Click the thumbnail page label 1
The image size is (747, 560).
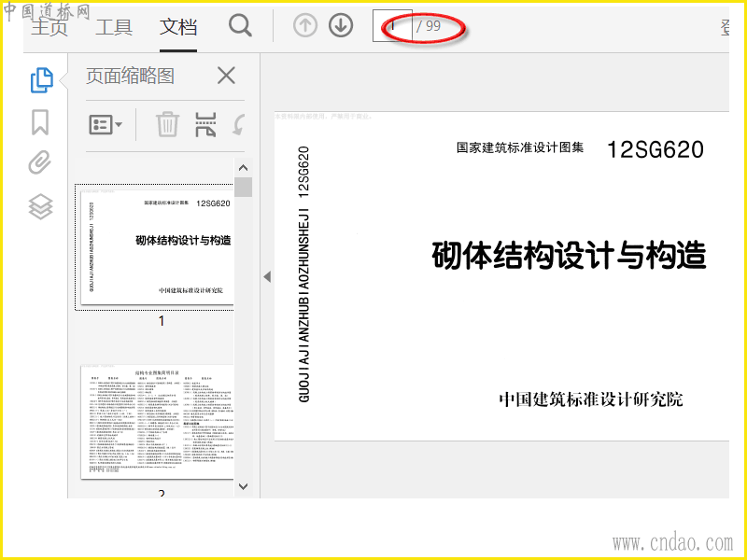pos(162,321)
